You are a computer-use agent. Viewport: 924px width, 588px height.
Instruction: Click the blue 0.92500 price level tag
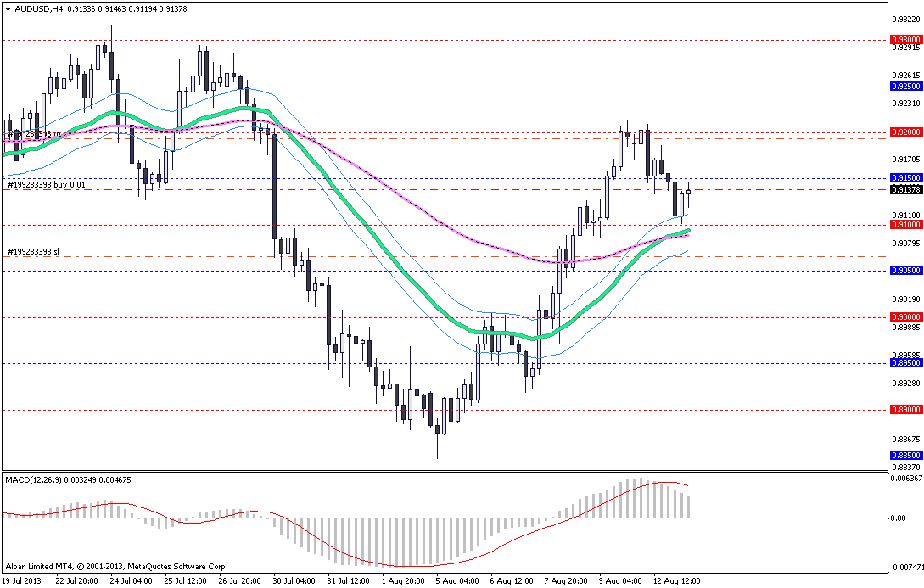pos(905,87)
